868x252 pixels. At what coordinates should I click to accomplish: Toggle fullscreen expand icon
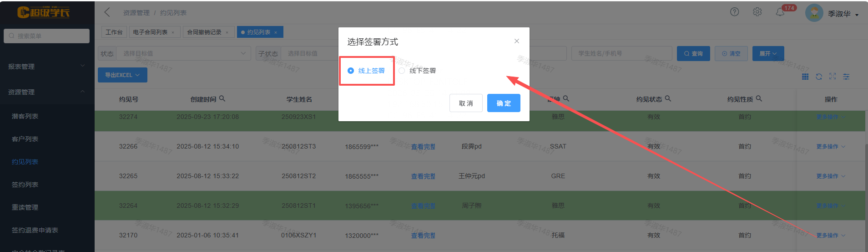[x=833, y=77]
